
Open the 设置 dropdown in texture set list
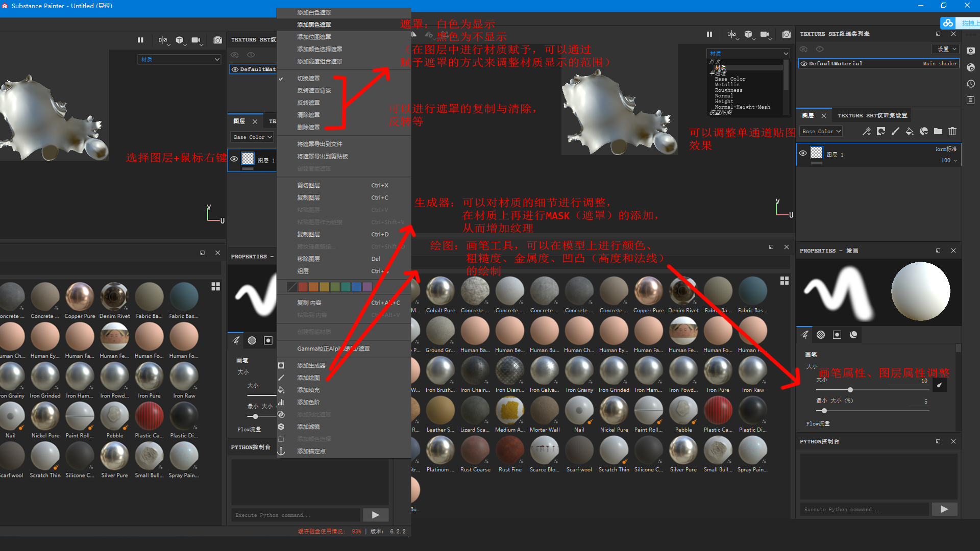click(945, 49)
